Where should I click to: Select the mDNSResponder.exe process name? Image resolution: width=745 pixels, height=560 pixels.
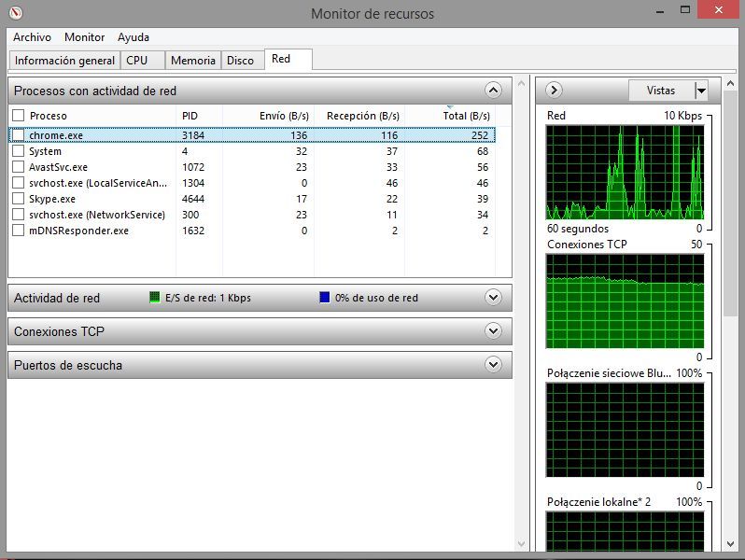coord(78,231)
